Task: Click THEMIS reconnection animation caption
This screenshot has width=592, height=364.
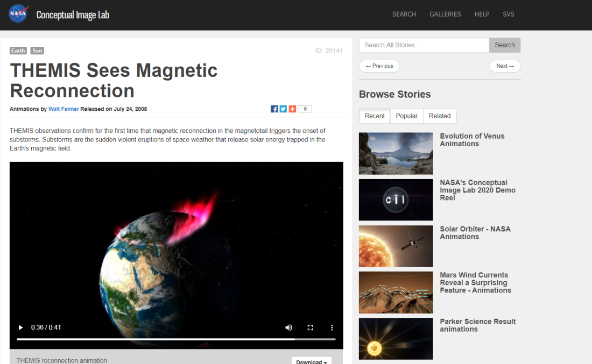Action: (x=61, y=361)
